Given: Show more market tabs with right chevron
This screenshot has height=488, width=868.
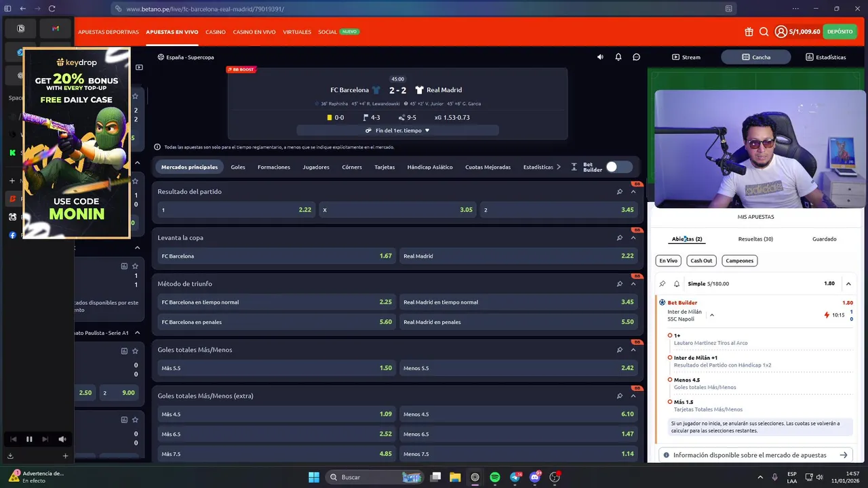Looking at the screenshot, I should click(558, 167).
